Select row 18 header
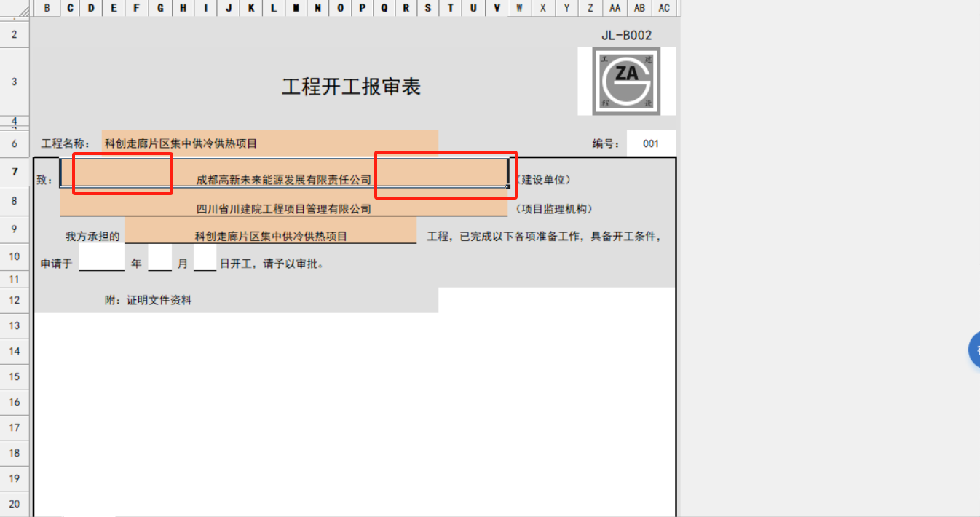 (15, 453)
